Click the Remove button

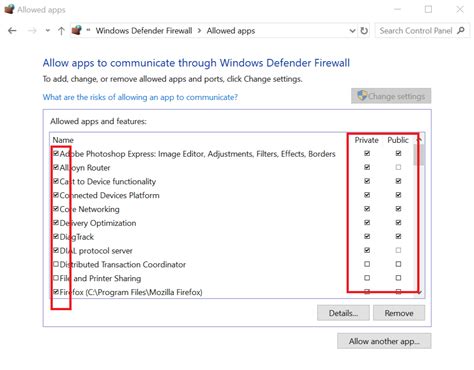coord(399,313)
